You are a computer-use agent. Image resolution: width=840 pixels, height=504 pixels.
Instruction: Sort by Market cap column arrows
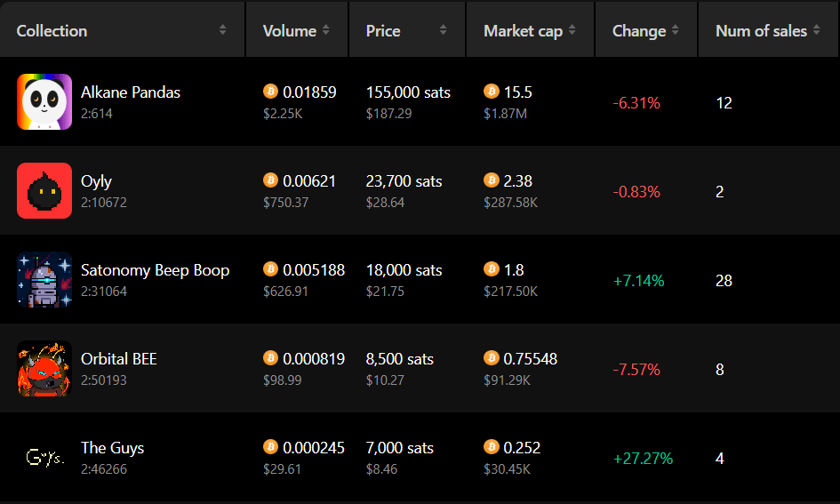coord(572,30)
